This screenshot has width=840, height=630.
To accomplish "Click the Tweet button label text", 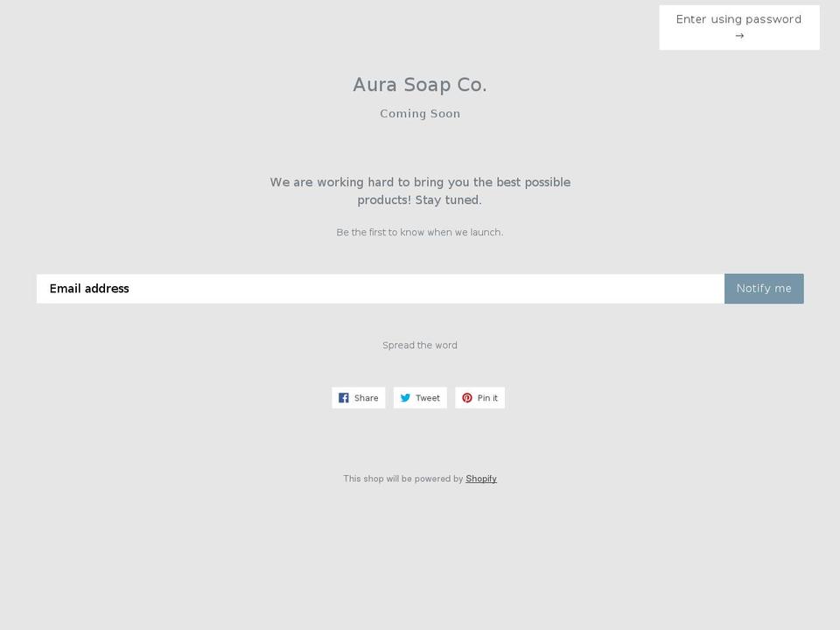I will [x=428, y=398].
